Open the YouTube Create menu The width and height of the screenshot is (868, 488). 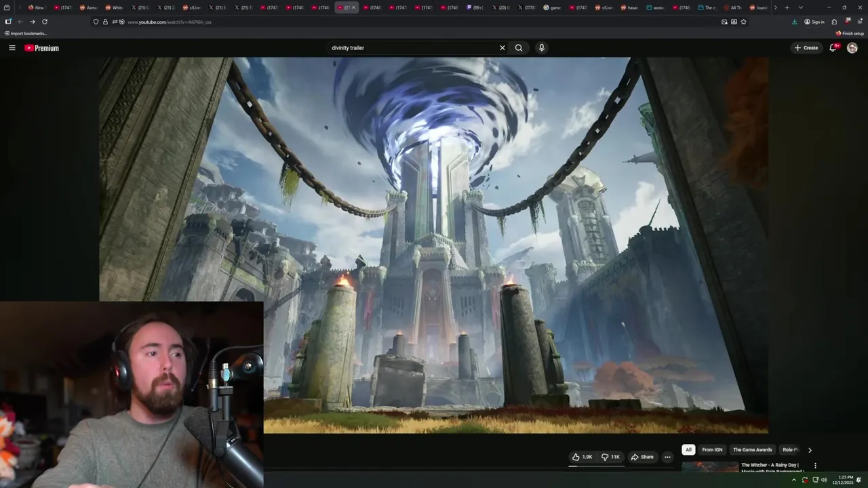(x=806, y=48)
